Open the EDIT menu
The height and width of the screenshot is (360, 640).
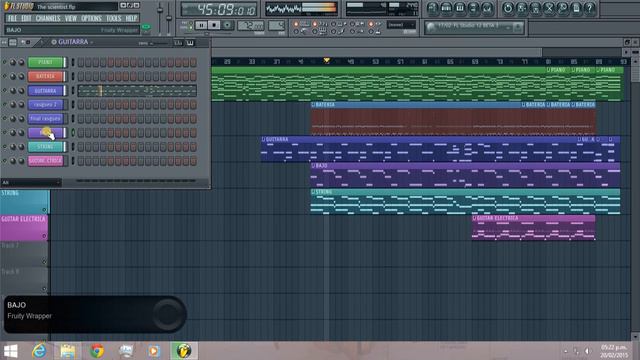pyautogui.click(x=26, y=18)
